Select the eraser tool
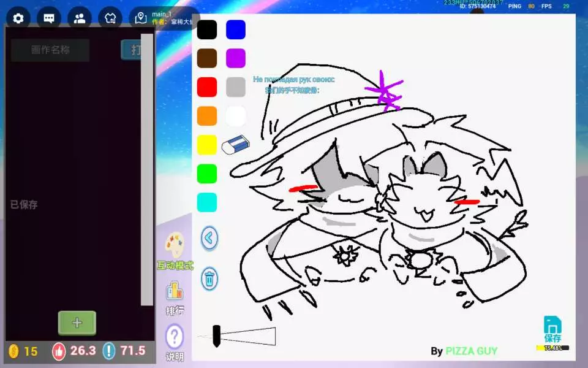588x368 pixels. 235,145
